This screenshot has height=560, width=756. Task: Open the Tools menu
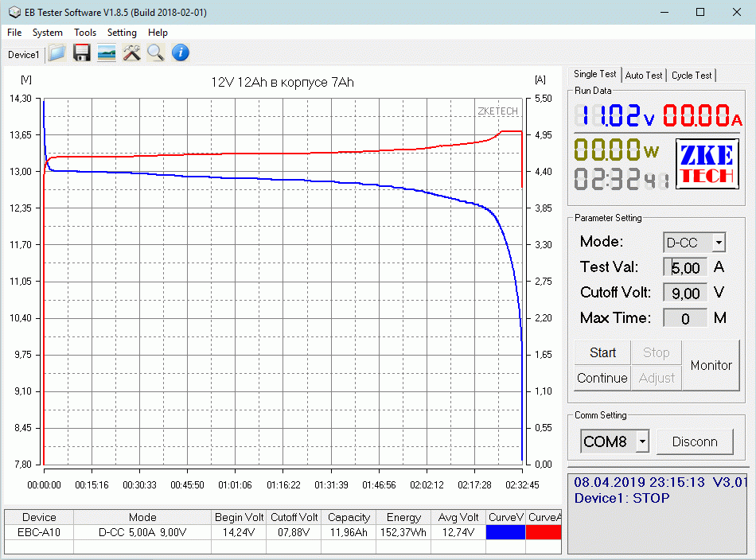[x=85, y=33]
